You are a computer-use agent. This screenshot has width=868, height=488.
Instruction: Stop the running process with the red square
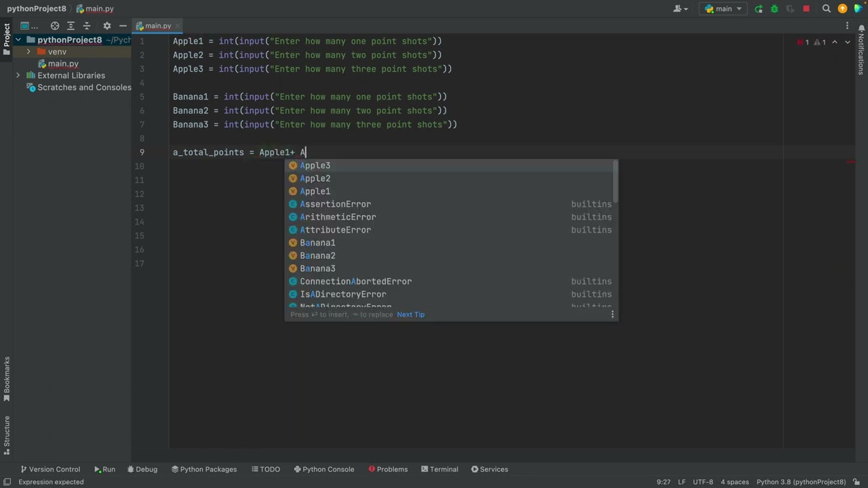(806, 9)
